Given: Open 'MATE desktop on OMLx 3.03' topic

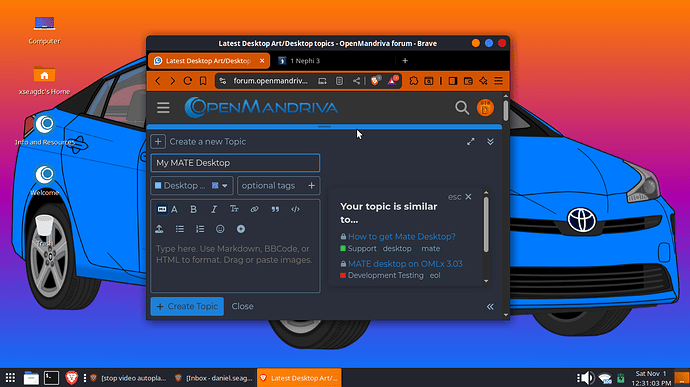Looking at the screenshot, I should (x=405, y=264).
